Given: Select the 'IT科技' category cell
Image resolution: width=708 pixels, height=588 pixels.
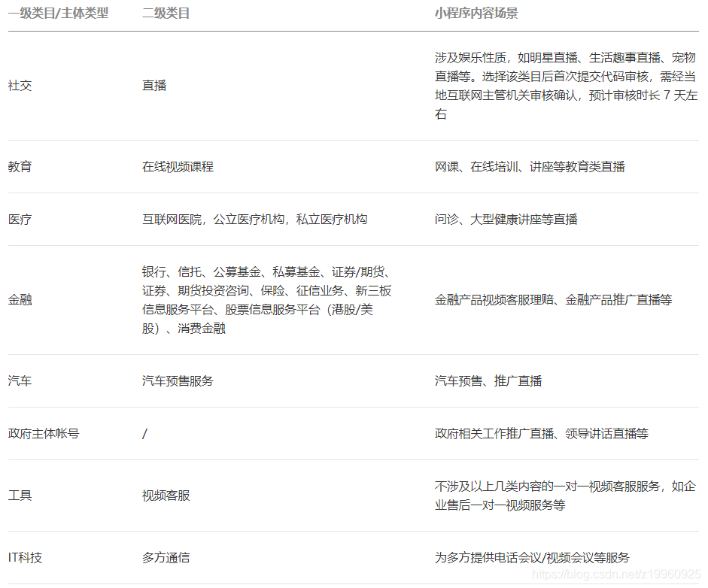Looking at the screenshot, I should pyautogui.click(x=25, y=558).
